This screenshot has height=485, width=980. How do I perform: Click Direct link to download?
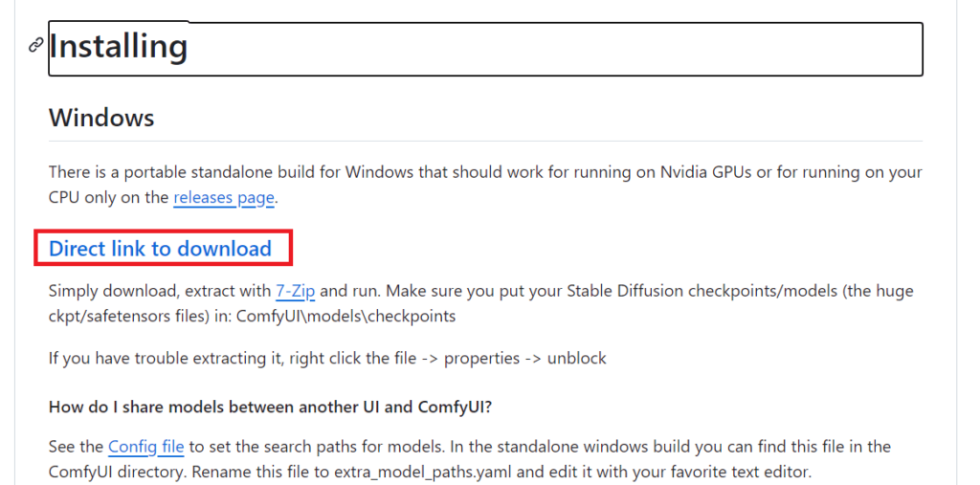(160, 249)
